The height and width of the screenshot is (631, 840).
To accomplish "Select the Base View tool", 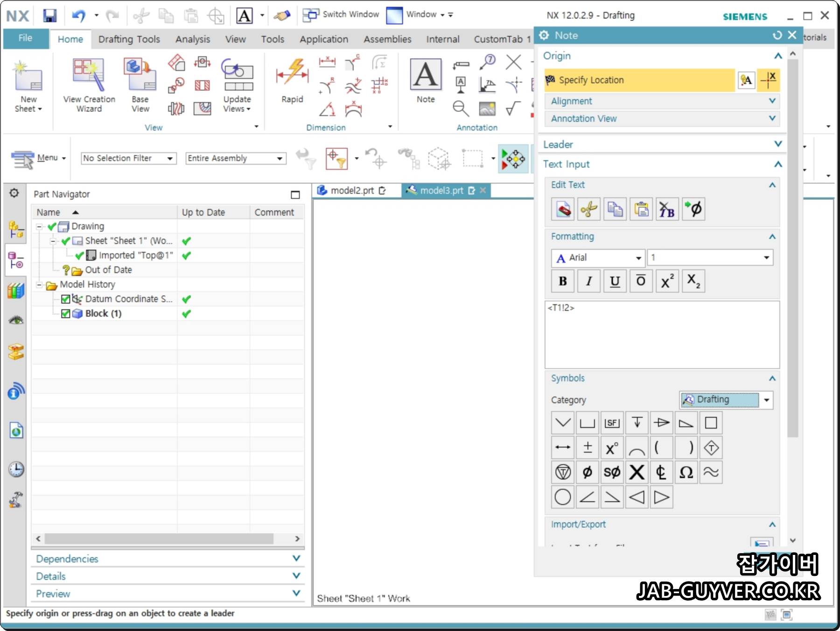I will point(140,86).
